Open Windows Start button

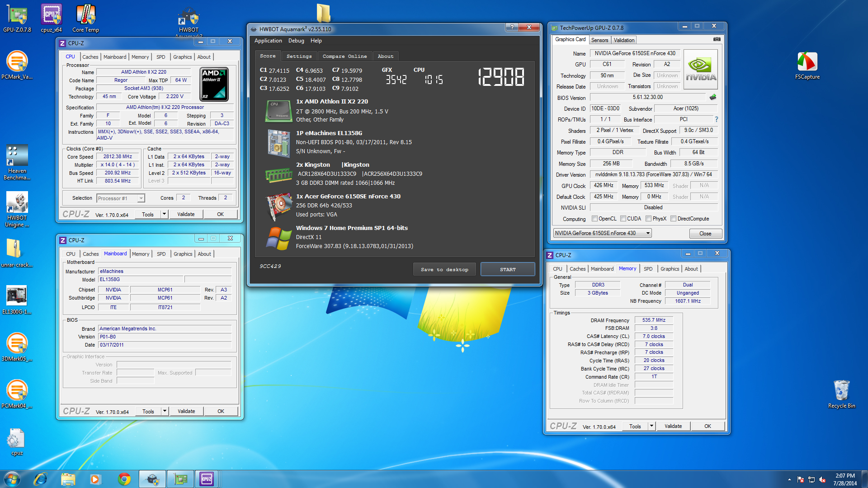click(x=12, y=479)
